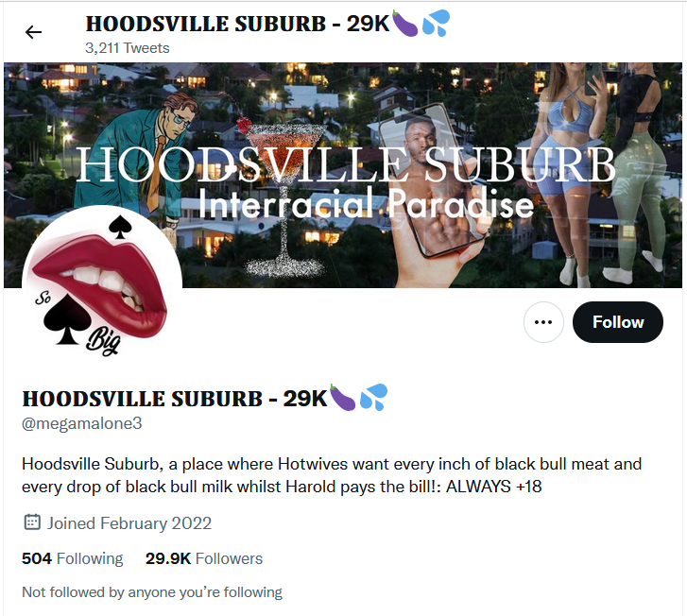View the 29.9K Followers list
This screenshot has height=616, width=687.
tap(204, 558)
